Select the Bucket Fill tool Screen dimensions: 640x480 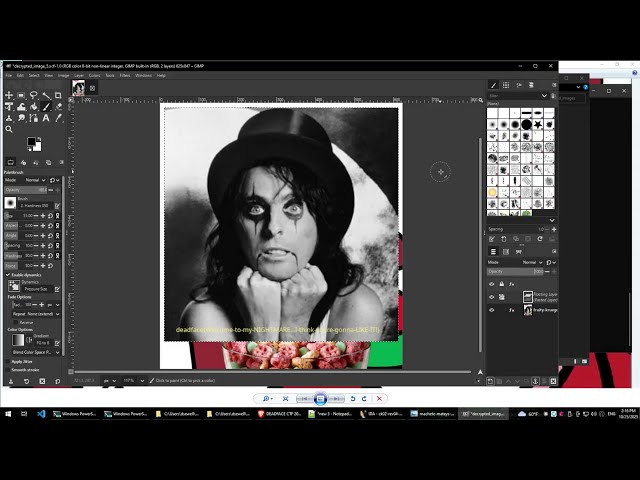point(34,107)
